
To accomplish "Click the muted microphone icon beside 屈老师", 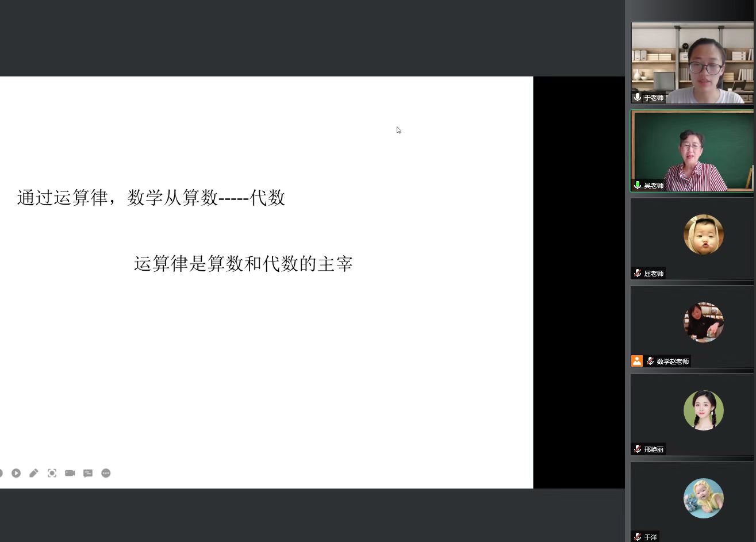I will point(638,273).
